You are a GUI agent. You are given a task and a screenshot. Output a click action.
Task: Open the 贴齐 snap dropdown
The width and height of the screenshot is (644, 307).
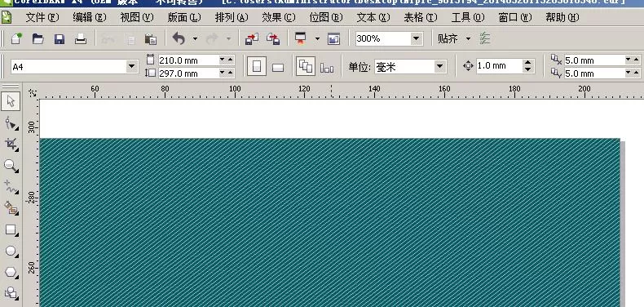468,39
